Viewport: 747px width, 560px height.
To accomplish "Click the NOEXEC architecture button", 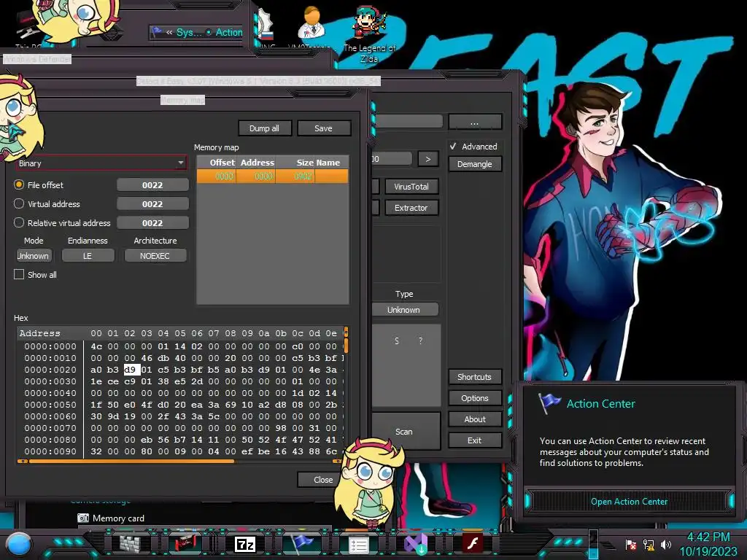I will point(155,256).
